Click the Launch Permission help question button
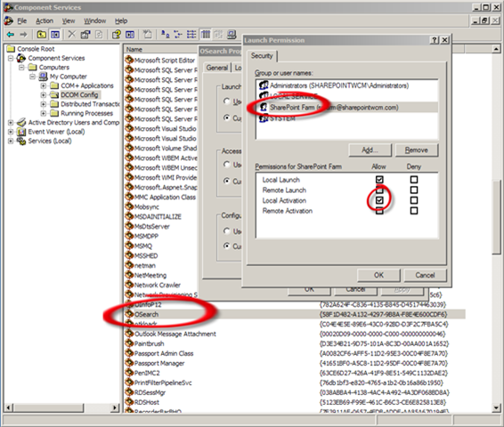 435,40
